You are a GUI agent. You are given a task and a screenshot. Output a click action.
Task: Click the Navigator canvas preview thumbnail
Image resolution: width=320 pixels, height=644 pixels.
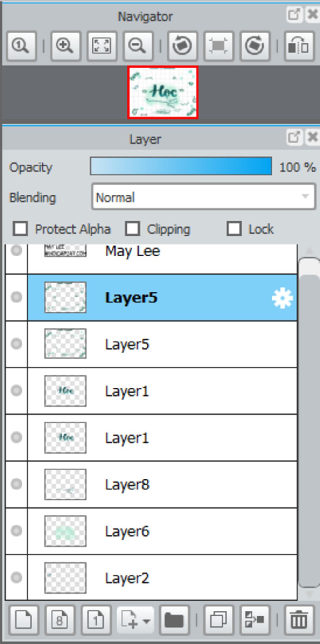click(x=163, y=93)
